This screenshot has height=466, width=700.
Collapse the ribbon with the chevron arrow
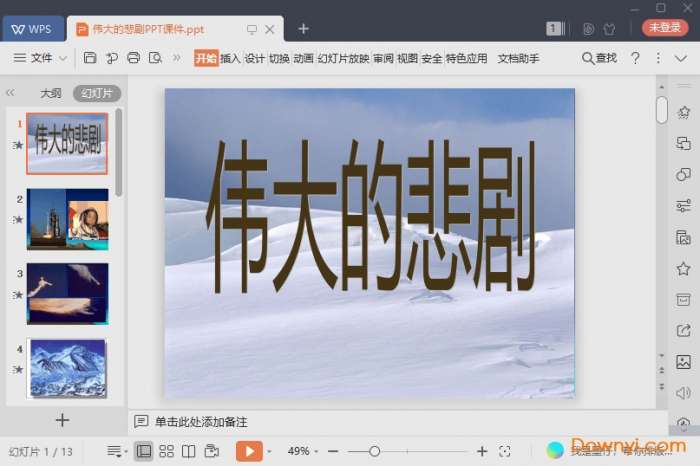(681, 58)
